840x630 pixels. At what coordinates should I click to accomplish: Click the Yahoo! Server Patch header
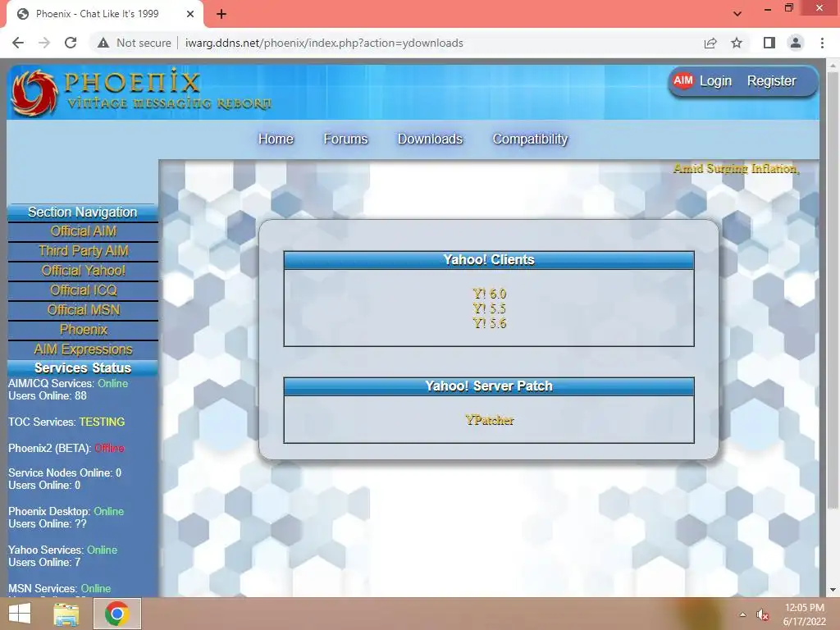pos(489,386)
